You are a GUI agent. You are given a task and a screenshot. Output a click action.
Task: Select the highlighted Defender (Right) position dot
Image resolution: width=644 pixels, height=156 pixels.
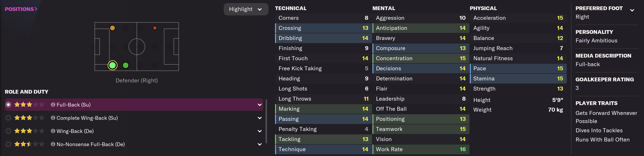(x=113, y=65)
